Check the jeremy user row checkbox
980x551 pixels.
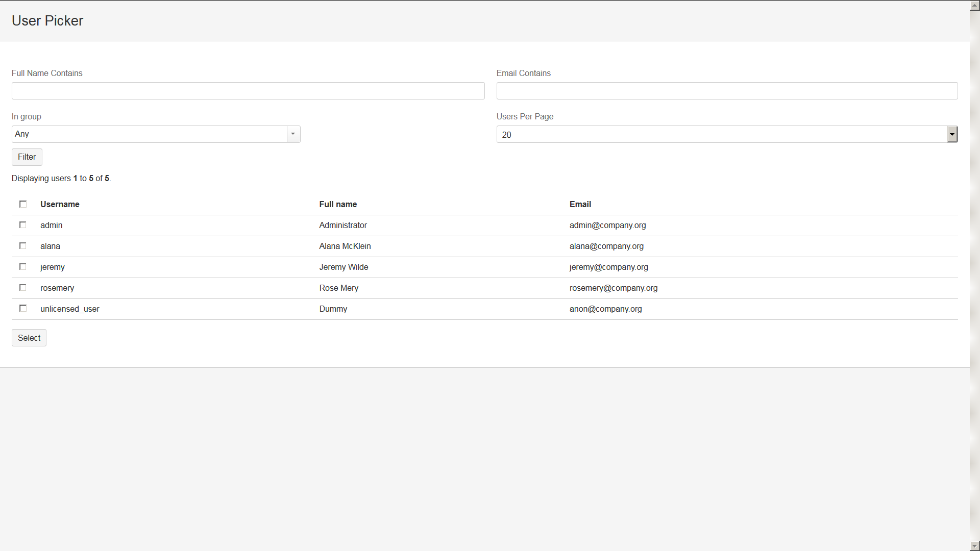pyautogui.click(x=23, y=267)
